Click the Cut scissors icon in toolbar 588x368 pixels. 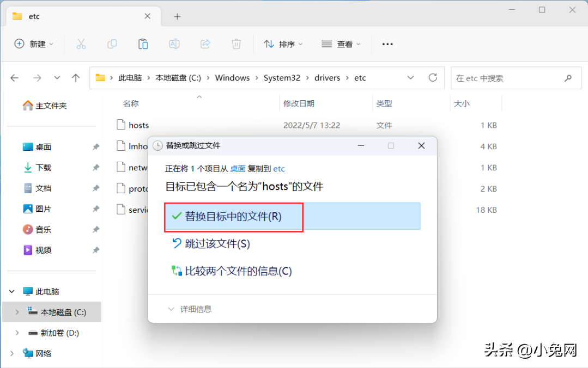[x=81, y=44]
